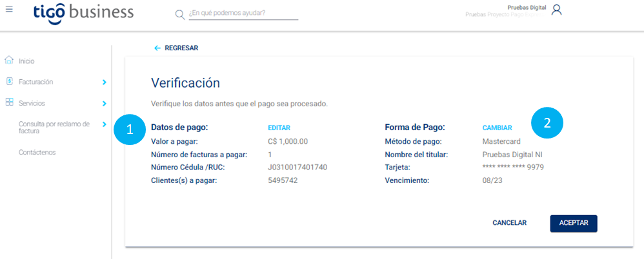The width and height of the screenshot is (644, 259).
Task: Click the search magnifier icon
Action: click(x=180, y=15)
